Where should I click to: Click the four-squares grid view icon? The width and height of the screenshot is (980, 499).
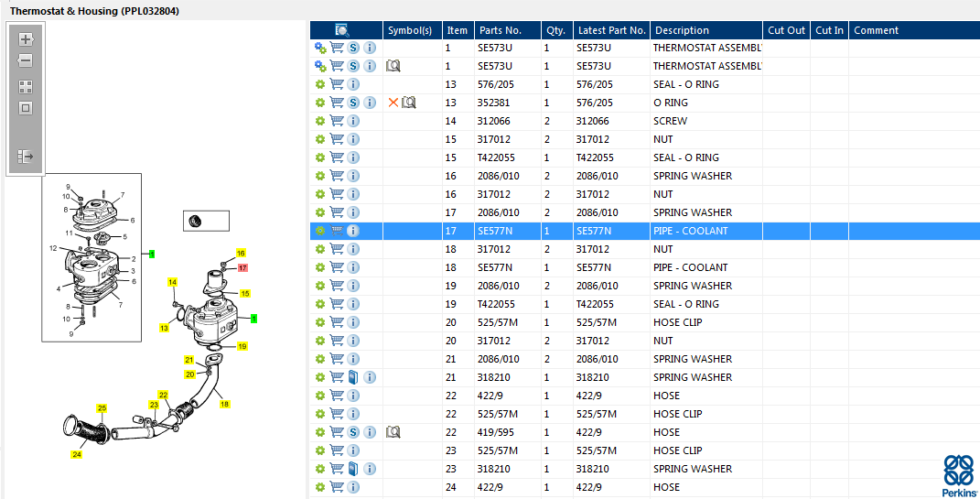26,87
